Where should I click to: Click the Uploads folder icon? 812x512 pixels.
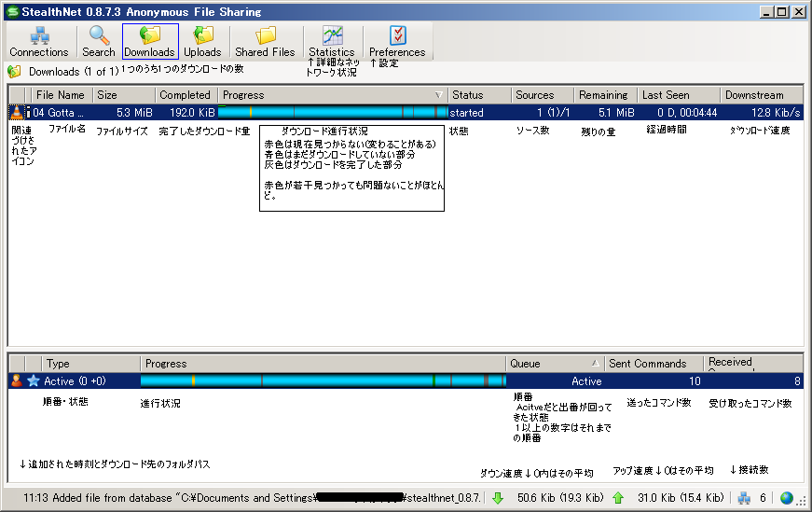point(203,35)
